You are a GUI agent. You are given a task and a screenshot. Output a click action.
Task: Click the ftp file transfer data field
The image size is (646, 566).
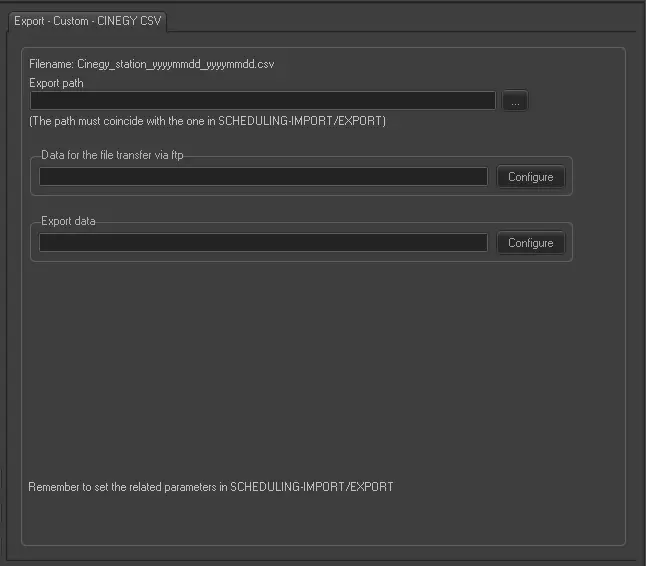263,177
